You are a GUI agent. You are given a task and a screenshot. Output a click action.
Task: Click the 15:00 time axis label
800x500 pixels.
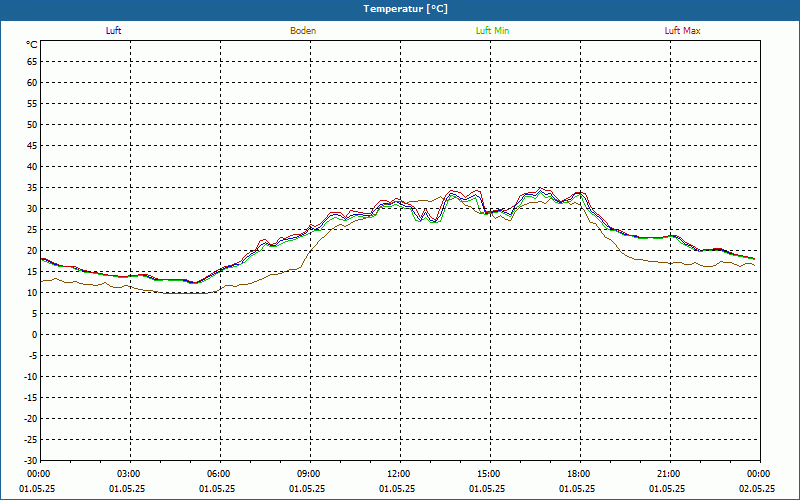[490, 474]
